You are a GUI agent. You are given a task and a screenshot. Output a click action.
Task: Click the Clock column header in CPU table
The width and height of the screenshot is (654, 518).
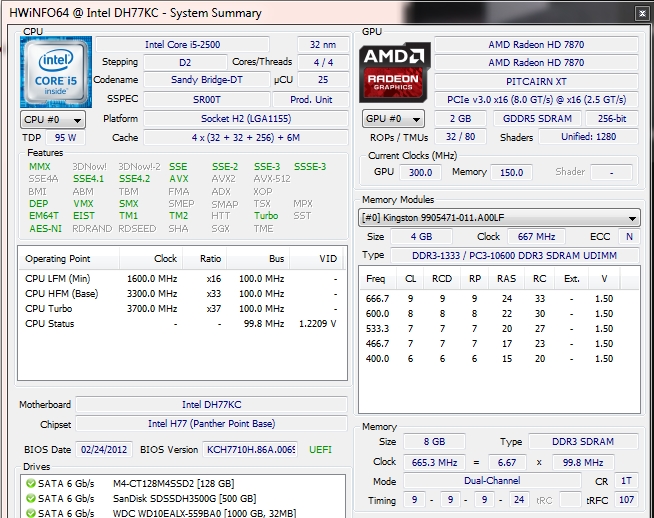[151, 259]
